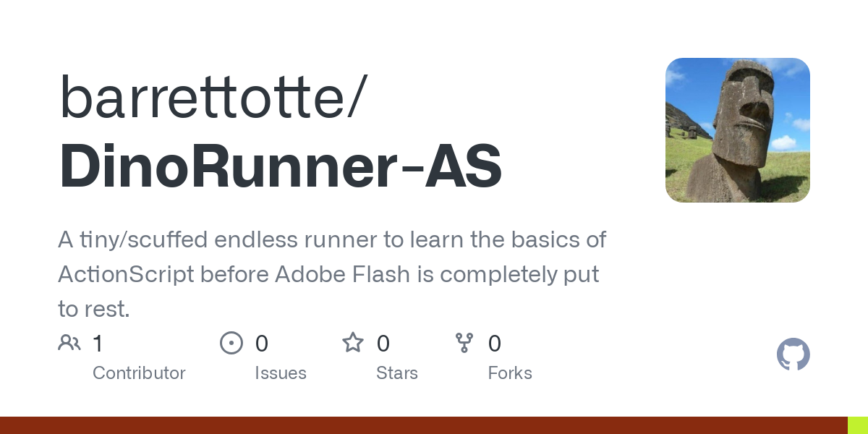Select the Issues label
The width and height of the screenshot is (868, 434).
pyautogui.click(x=281, y=373)
